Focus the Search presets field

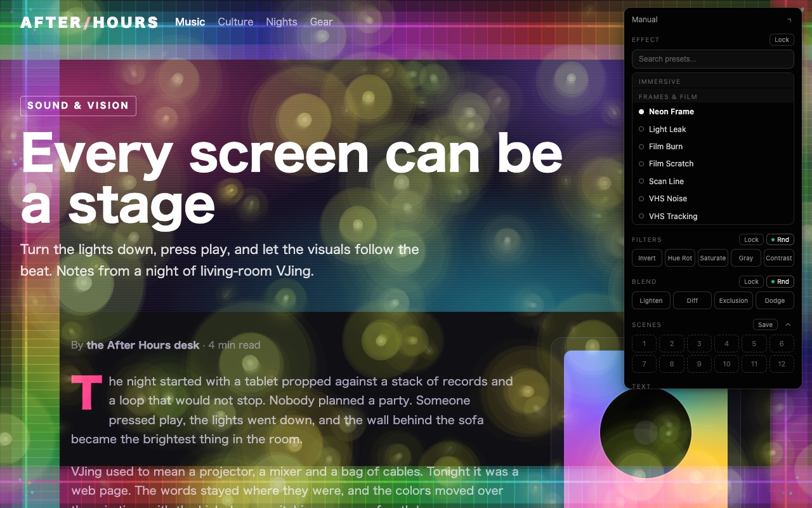pos(713,59)
